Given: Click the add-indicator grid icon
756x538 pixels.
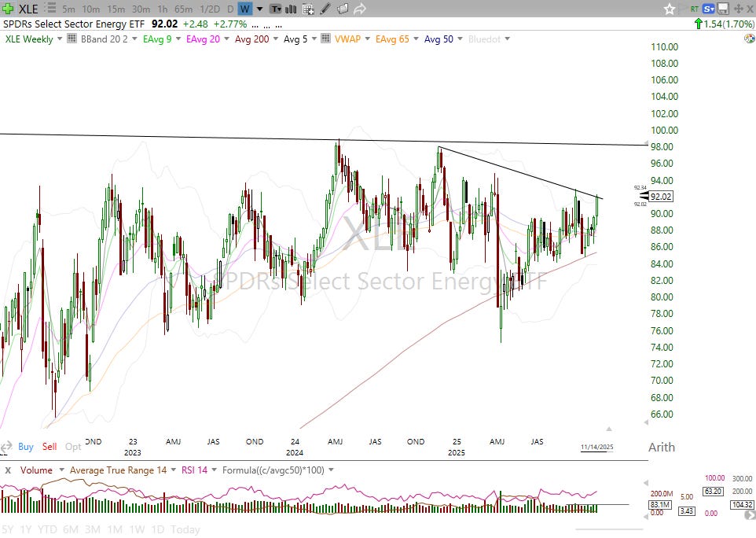Looking at the screenshot, I should 308,9.
